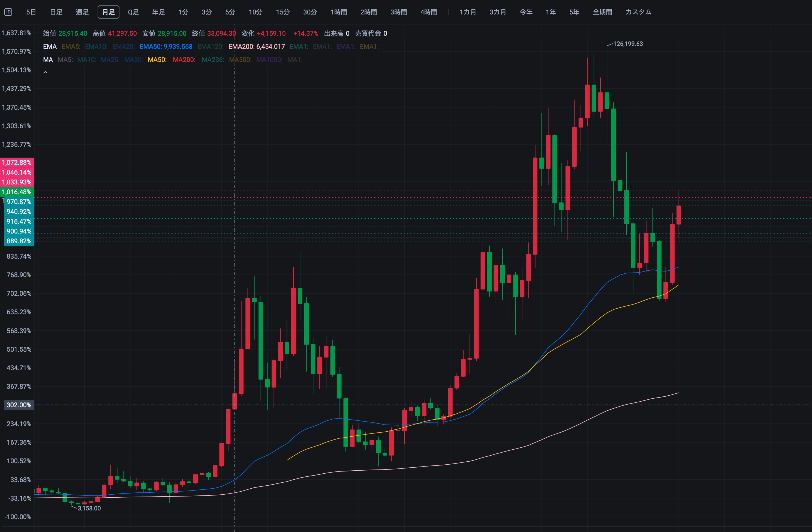Set range to 1年
Image resolution: width=812 pixels, height=532 pixels.
551,12
